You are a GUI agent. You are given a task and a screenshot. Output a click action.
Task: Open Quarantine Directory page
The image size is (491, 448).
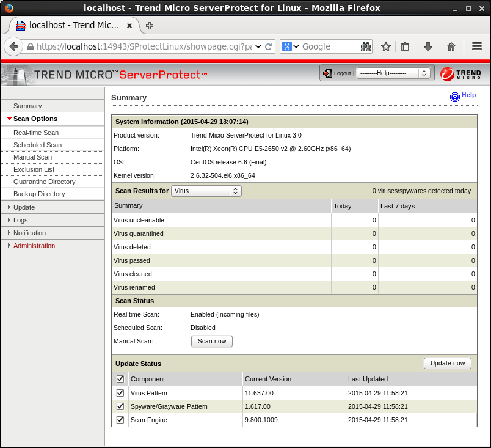(x=45, y=182)
